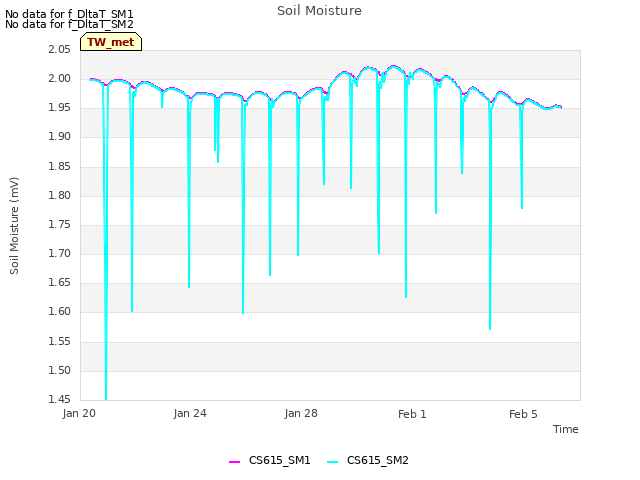Click the 1.60 y-axis tick label
The height and width of the screenshot is (480, 640).
[x=59, y=312]
